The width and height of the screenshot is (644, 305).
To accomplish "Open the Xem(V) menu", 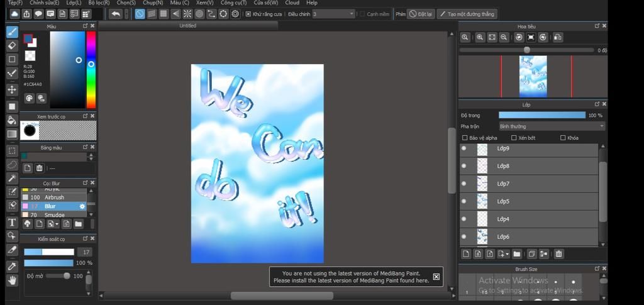I will [x=204, y=3].
